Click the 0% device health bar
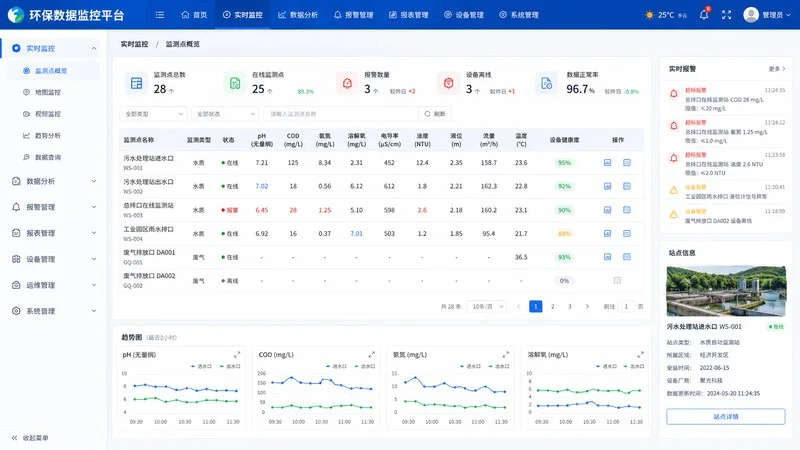Viewport: 800px width, 450px height. click(x=564, y=281)
